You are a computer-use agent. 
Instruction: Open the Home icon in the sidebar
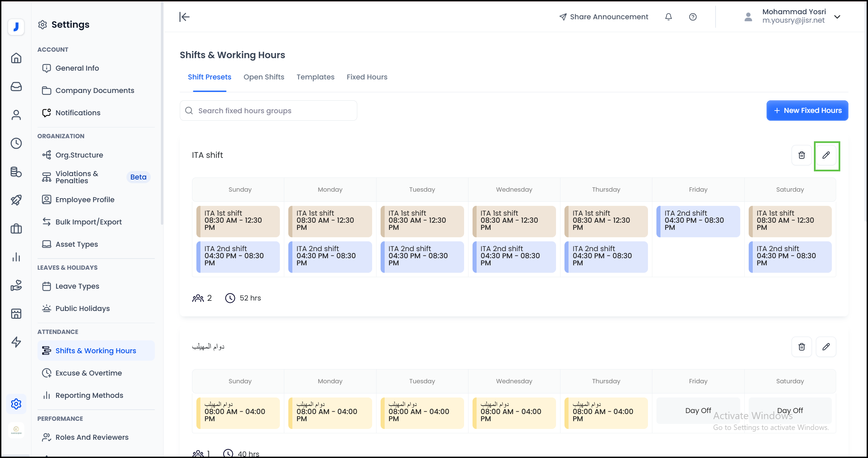point(16,58)
